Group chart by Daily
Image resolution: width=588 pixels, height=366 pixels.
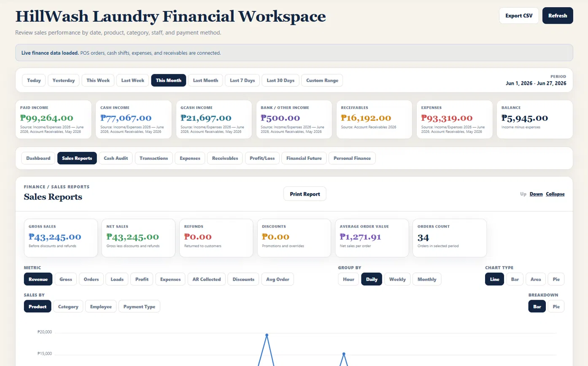pyautogui.click(x=372, y=279)
